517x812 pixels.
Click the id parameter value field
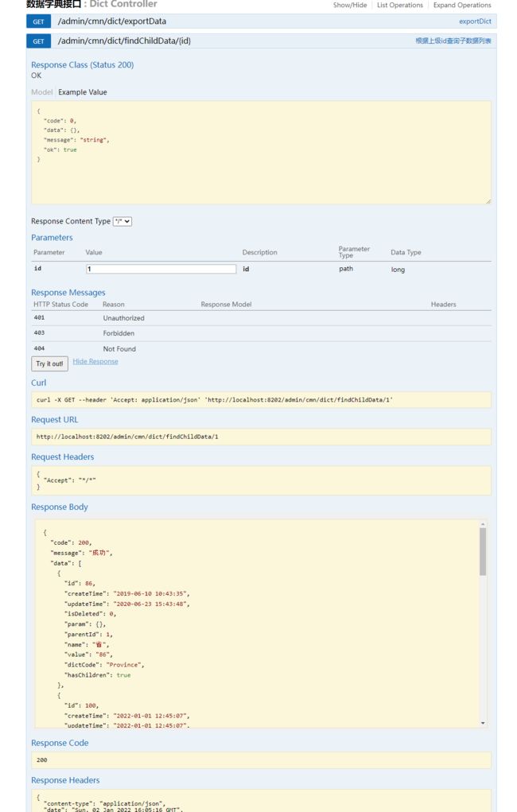161,269
